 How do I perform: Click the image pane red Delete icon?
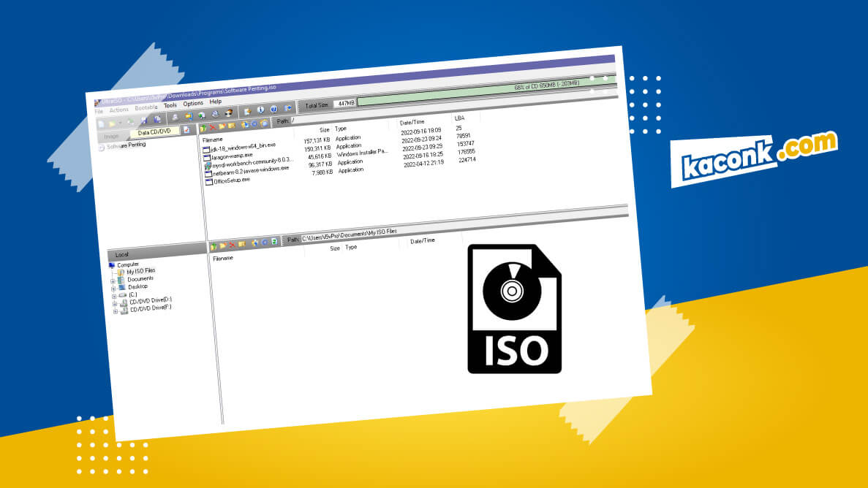(213, 127)
